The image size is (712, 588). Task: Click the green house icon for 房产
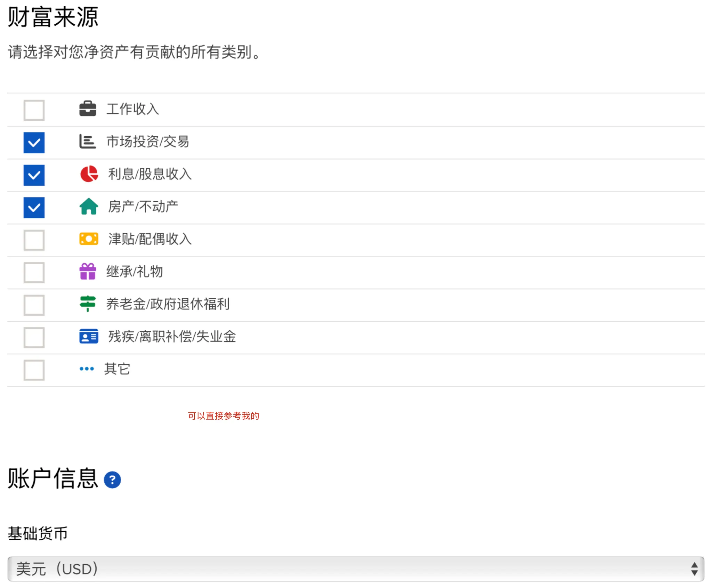click(x=89, y=207)
